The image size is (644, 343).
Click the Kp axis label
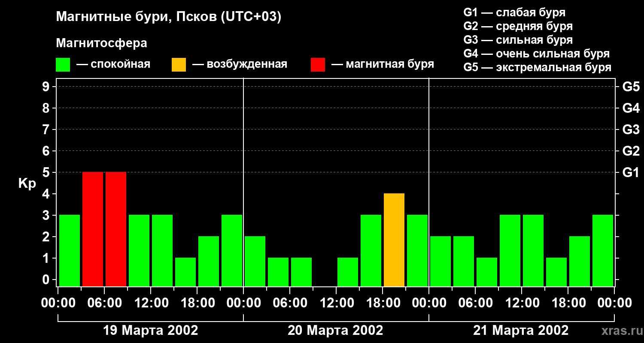[x=27, y=184]
